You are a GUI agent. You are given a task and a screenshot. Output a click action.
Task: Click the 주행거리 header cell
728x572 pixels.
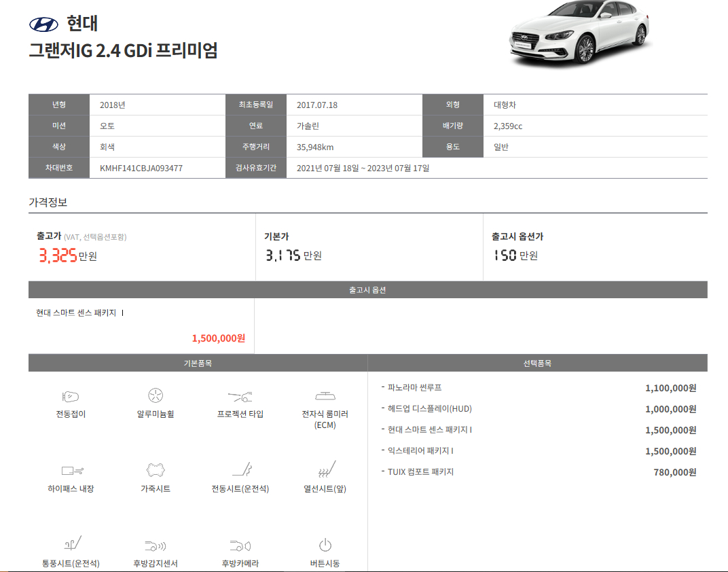coord(256,147)
